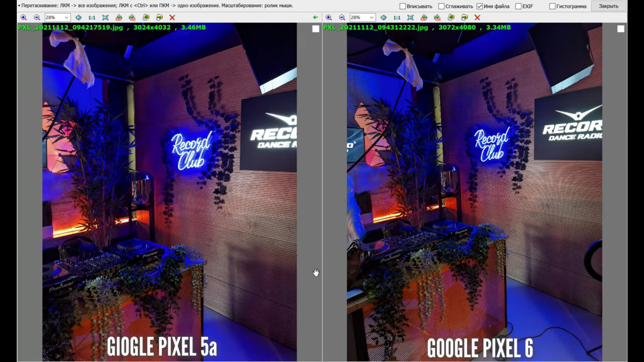Rotate left image counterclockwise
Screen dimensions: 644x362
(x=119, y=17)
